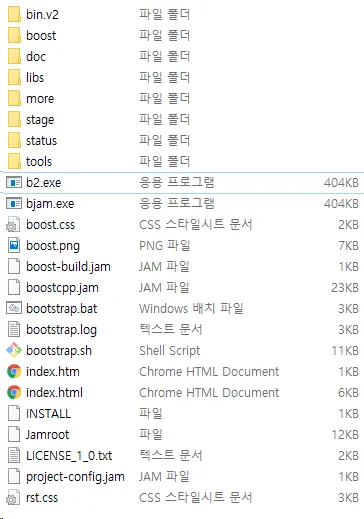Select the stage folder name

(x=40, y=120)
